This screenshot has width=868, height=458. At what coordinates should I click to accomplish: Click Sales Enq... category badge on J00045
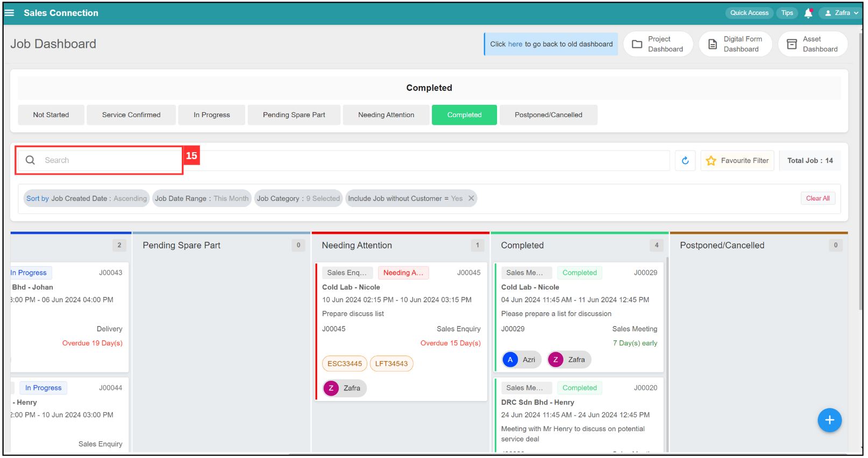click(x=347, y=273)
